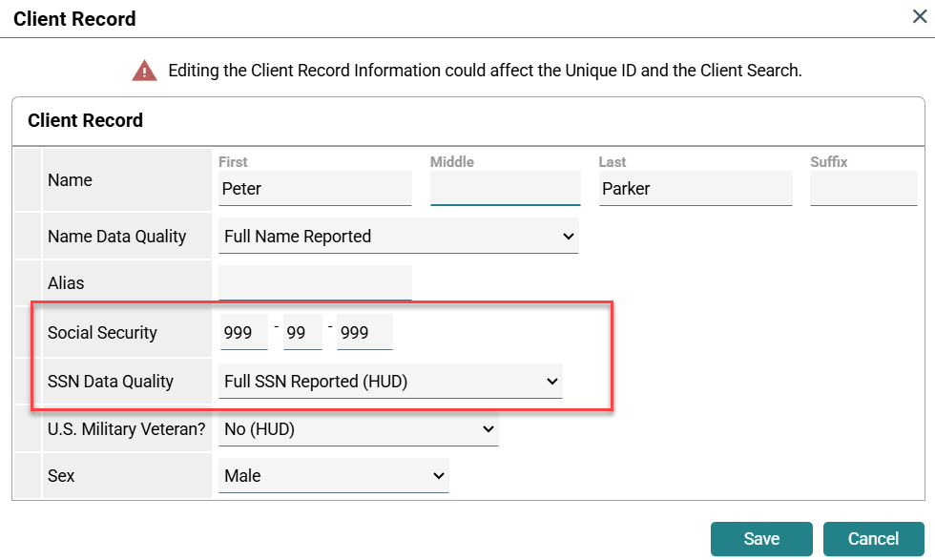Viewport: 935px width, 560px height.
Task: Select the middle two-digit Social Security box
Action: [x=301, y=333]
